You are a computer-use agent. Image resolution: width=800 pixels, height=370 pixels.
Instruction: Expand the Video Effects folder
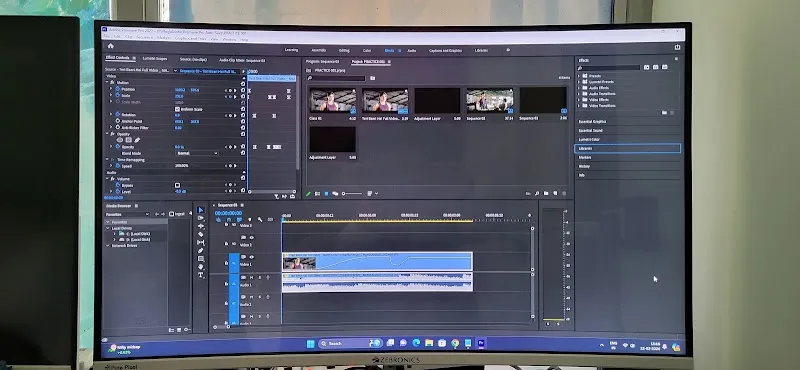579,100
